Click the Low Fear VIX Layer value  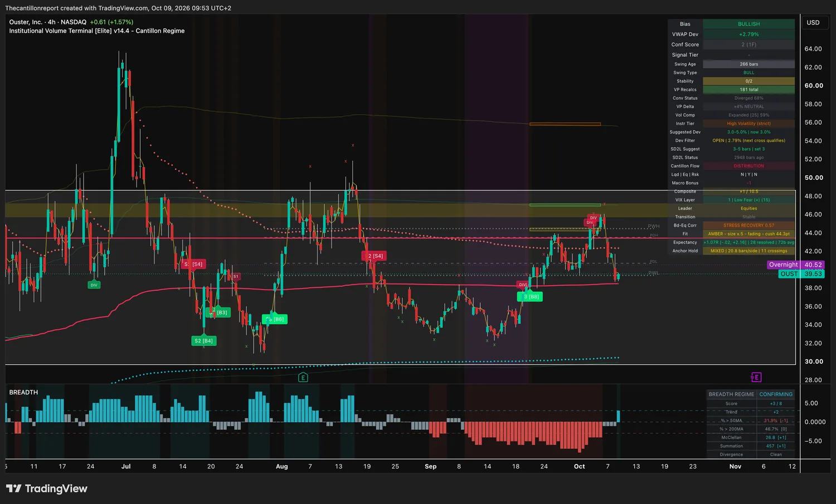point(748,200)
